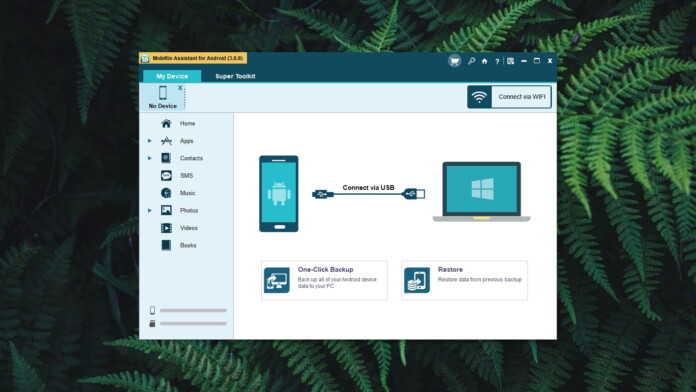
Task: Click the Windows laptop illustration
Action: 482,192
